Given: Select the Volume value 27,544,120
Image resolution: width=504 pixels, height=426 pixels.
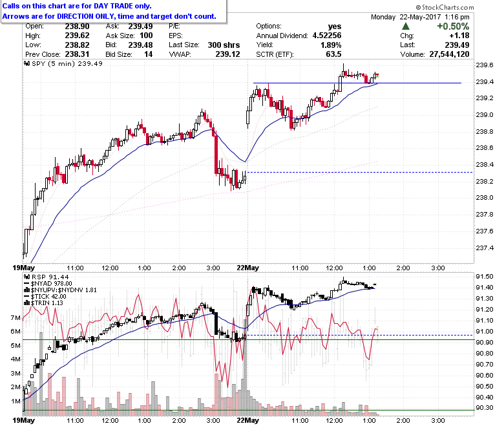Looking at the screenshot, I should (x=449, y=54).
